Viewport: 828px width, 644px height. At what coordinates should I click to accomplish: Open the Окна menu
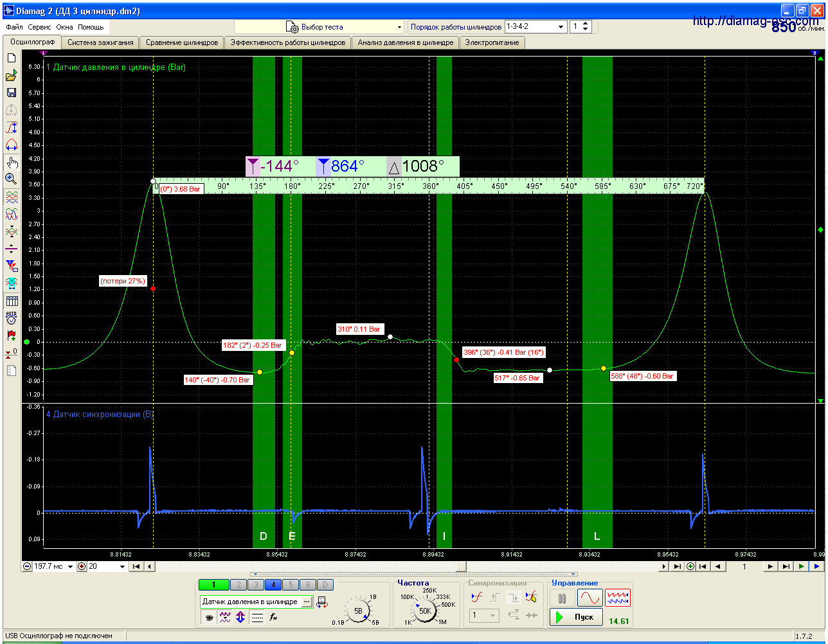[x=64, y=27]
